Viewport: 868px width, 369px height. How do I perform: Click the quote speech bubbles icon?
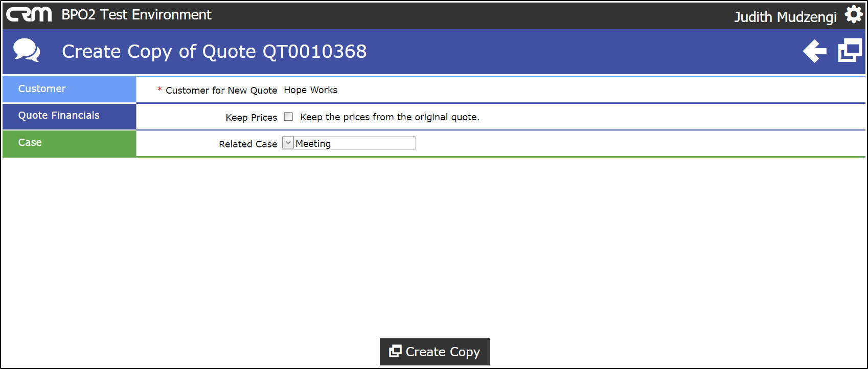pos(27,51)
